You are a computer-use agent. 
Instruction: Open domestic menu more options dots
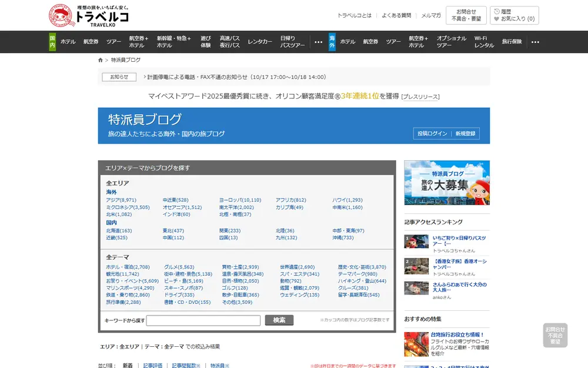pos(318,42)
